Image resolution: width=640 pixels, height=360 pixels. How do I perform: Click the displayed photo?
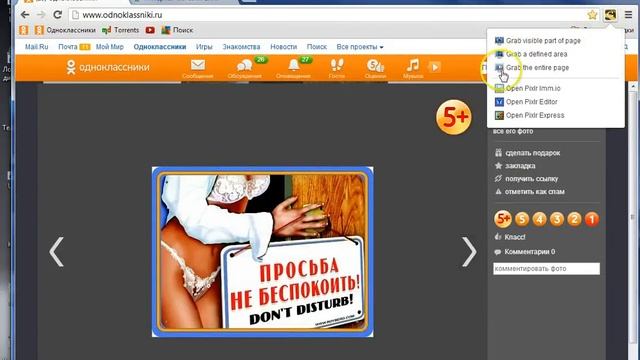click(262, 252)
